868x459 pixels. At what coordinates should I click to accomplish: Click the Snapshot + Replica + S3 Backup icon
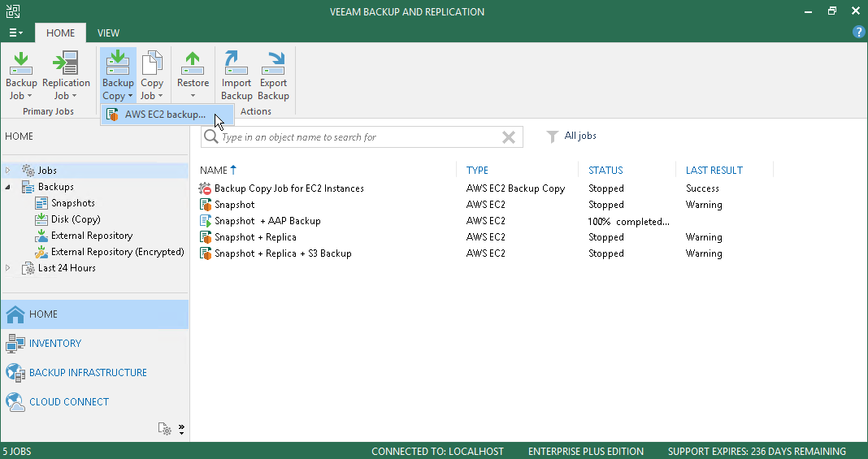pyautogui.click(x=206, y=253)
